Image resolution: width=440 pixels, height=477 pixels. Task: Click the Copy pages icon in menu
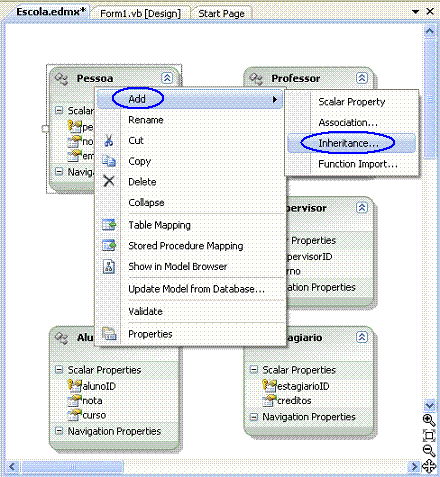109,161
